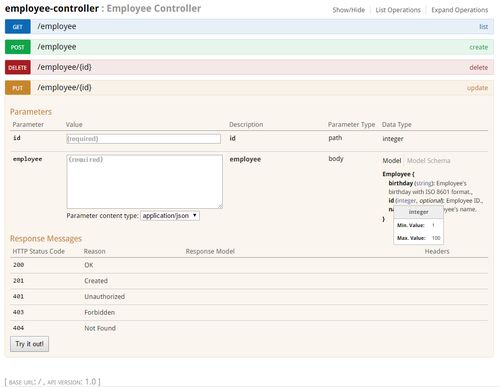Click the 'employee' parameter name
This screenshot has width=500, height=387.
click(x=27, y=159)
